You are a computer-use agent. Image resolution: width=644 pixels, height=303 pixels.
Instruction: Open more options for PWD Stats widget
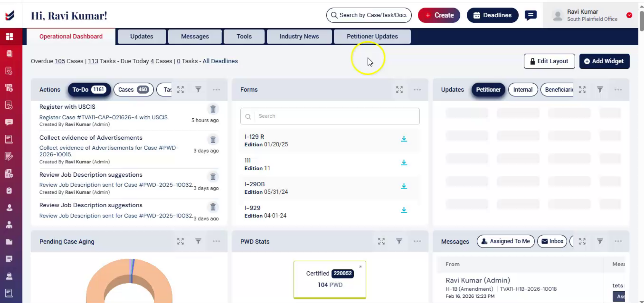[x=417, y=241]
